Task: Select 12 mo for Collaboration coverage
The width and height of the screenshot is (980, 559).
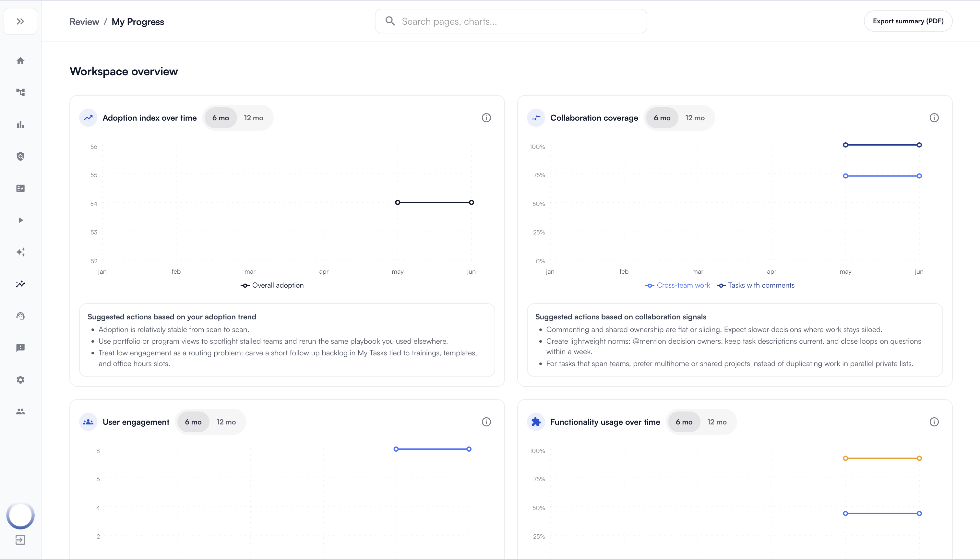Action: pyautogui.click(x=695, y=118)
